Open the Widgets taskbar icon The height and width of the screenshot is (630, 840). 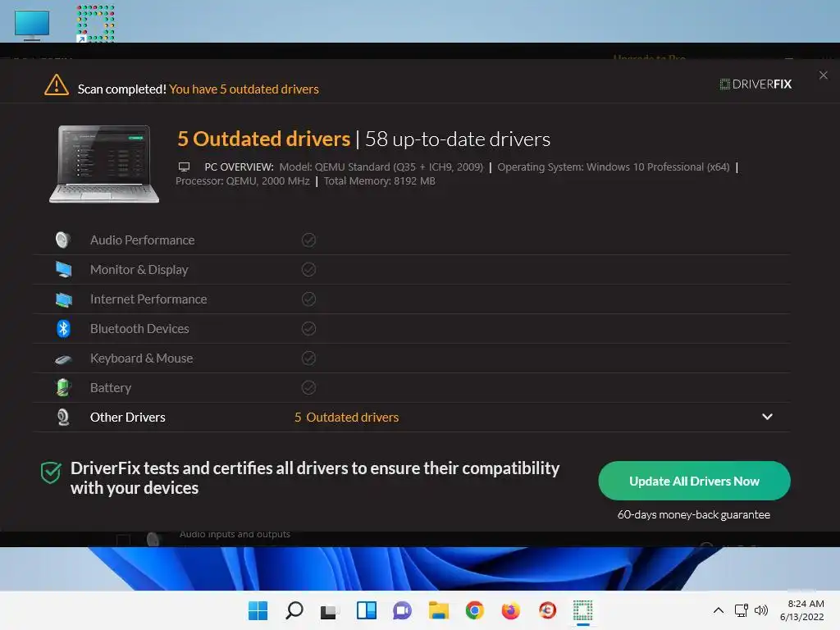tap(367, 610)
